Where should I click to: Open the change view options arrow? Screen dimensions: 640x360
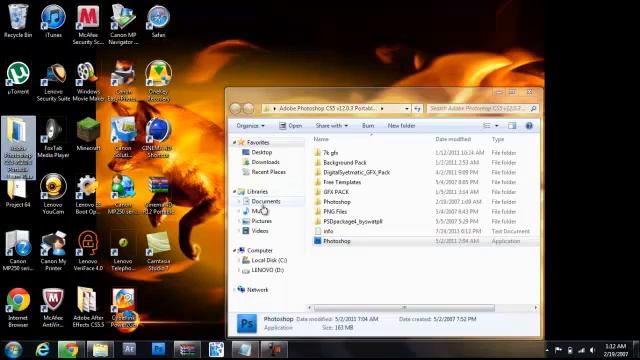click(x=497, y=126)
